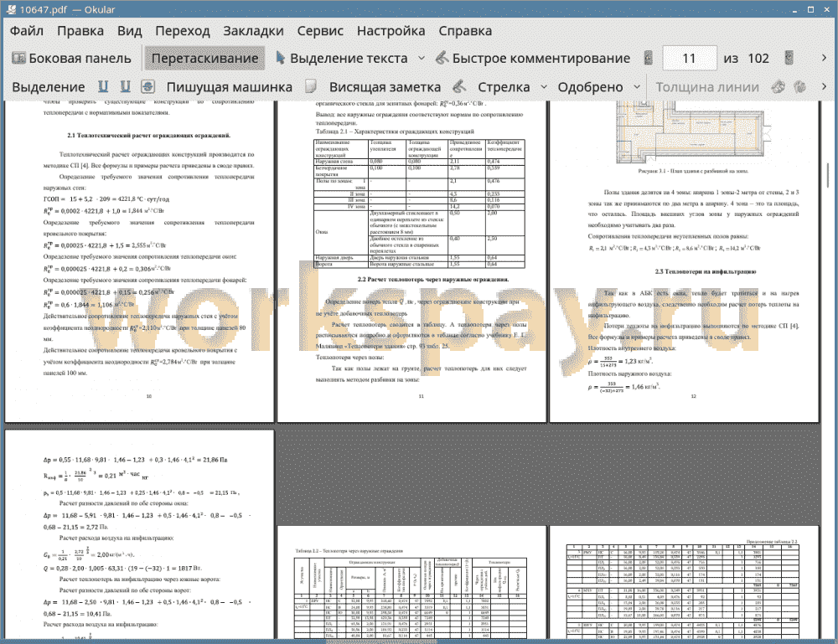Open the Закладки menu

pyautogui.click(x=253, y=31)
